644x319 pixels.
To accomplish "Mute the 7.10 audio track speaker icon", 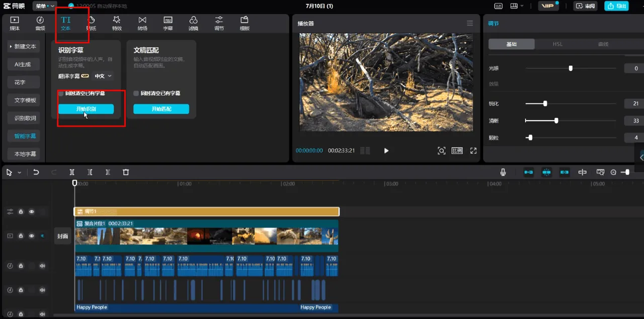I will (x=42, y=266).
